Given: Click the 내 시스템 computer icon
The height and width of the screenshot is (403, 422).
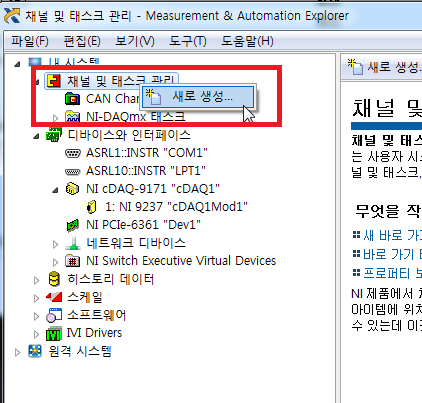Looking at the screenshot, I should [x=35, y=62].
